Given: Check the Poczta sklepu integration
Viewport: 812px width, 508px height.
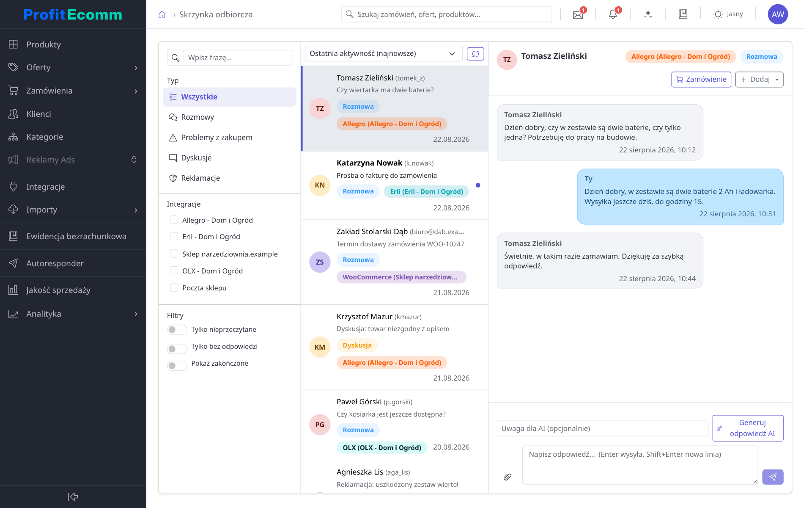Looking at the screenshot, I should click(x=174, y=287).
